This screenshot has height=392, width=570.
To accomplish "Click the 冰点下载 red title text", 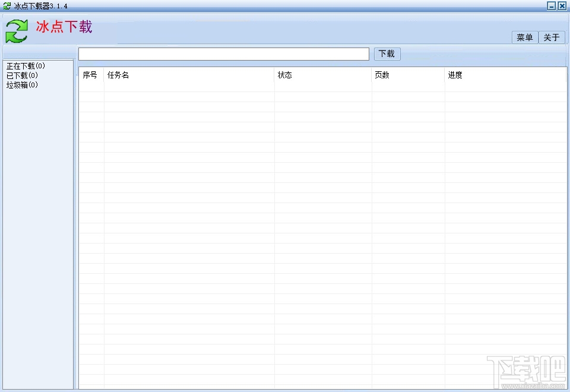I will tap(64, 27).
